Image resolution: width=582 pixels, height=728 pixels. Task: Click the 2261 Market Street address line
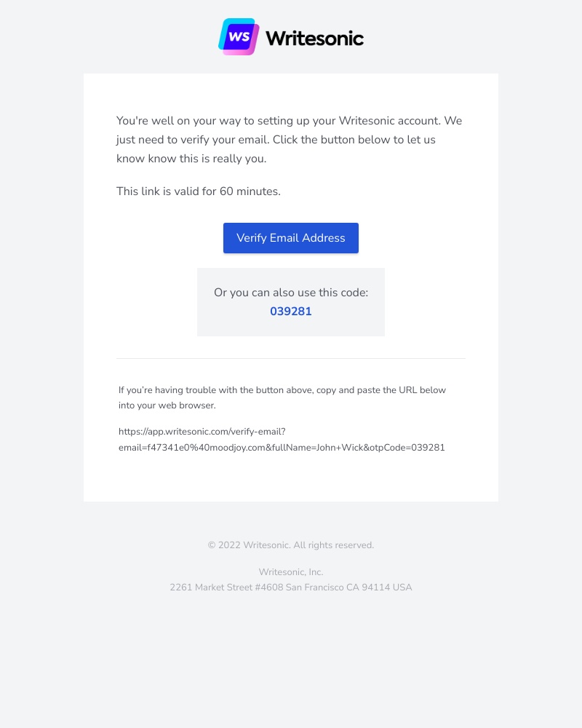pyautogui.click(x=290, y=587)
